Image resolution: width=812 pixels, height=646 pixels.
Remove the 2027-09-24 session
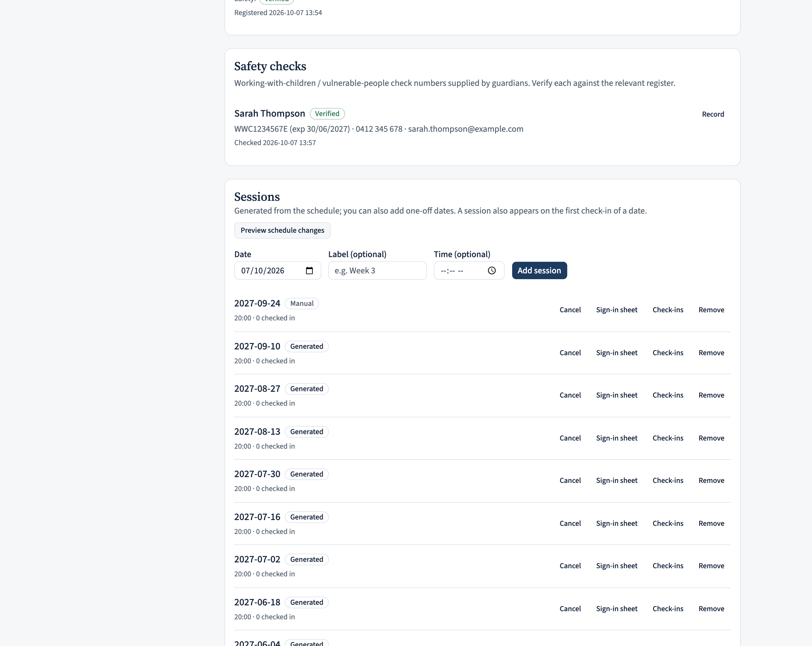pos(711,310)
